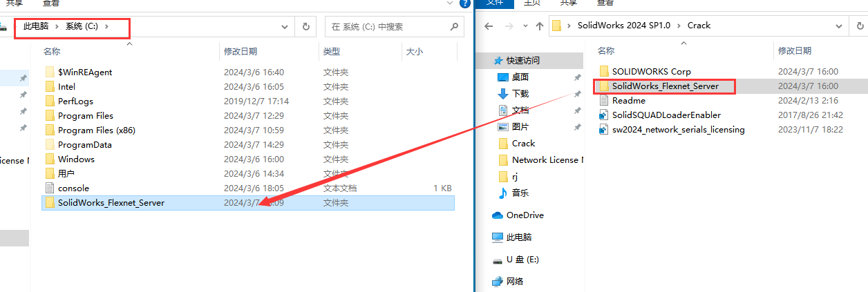The image size is (868, 292).
Task: Open 文档 in quick access sidebar
Action: [520, 110]
